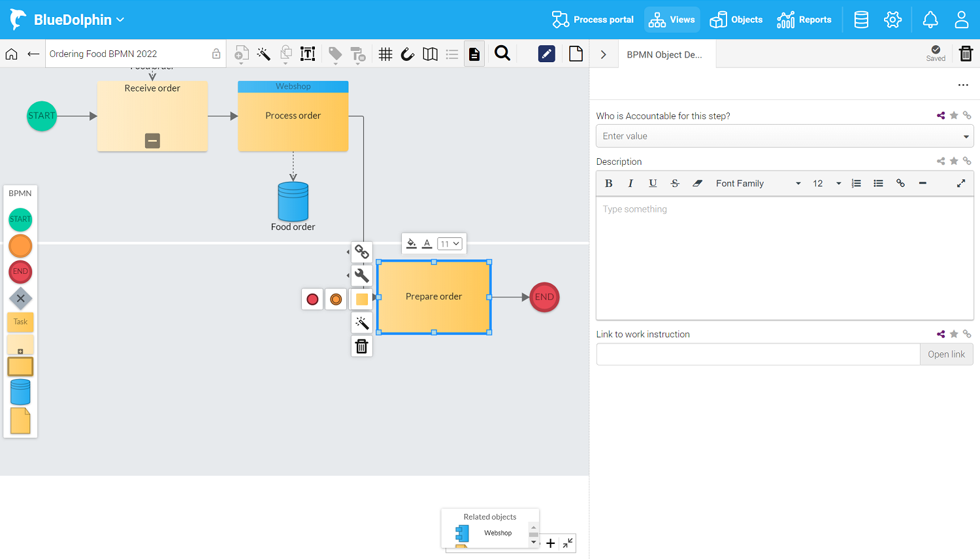Click into the Description text area
Image resolution: width=980 pixels, height=559 pixels.
coord(785,258)
